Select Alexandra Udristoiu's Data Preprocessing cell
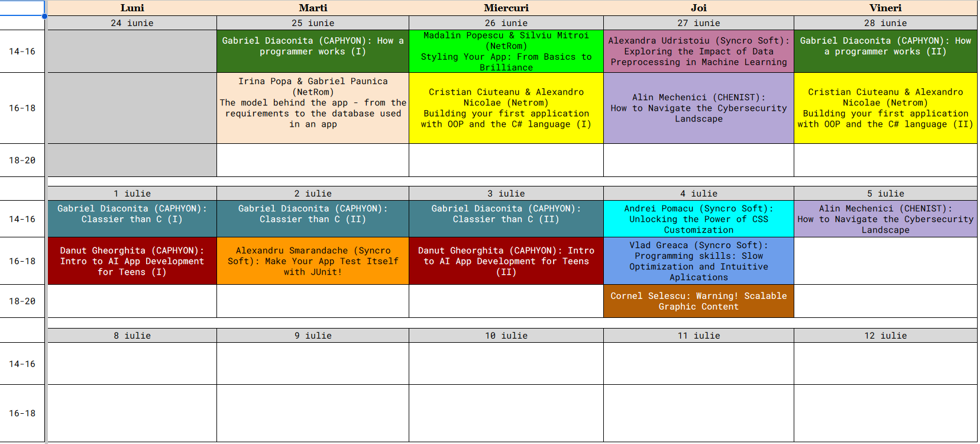Screen dimensions: 980x444 pos(698,52)
